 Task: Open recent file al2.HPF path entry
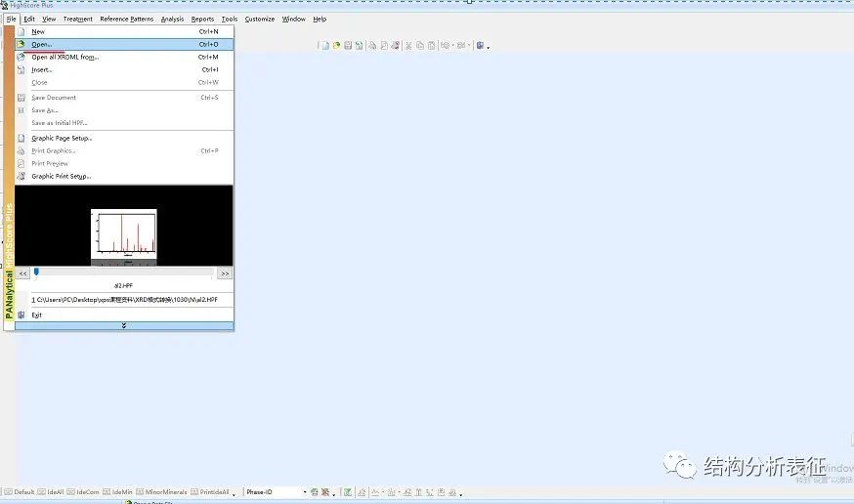coord(124,299)
